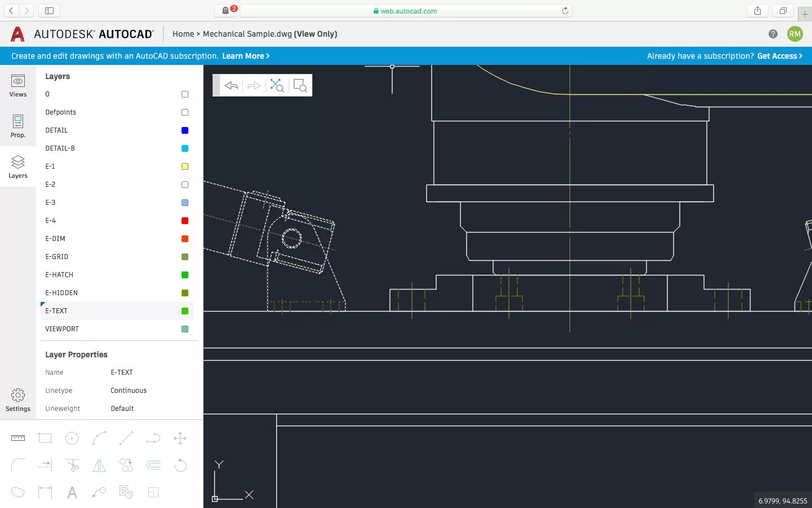Pick the Mirror tool
This screenshot has width=812, height=508.
[99, 466]
